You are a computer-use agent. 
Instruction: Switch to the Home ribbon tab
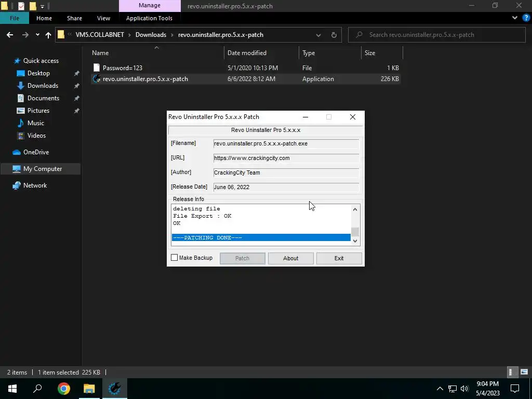[44, 18]
